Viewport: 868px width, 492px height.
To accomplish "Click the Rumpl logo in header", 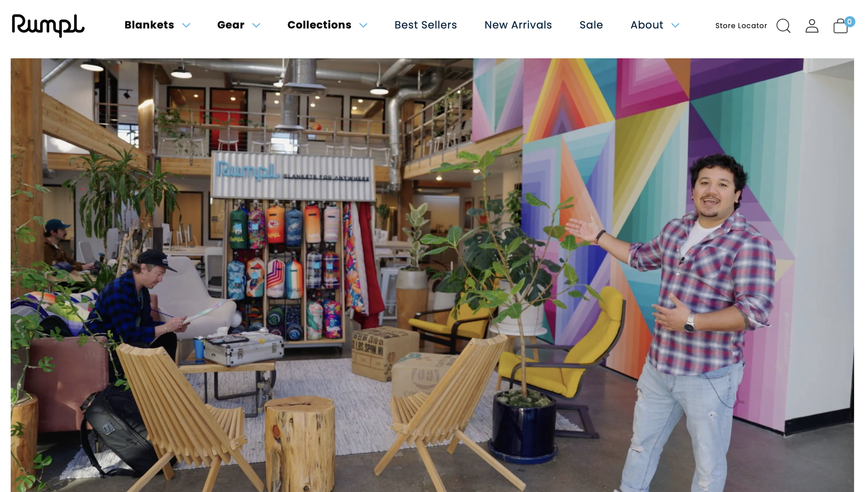I will coord(48,25).
